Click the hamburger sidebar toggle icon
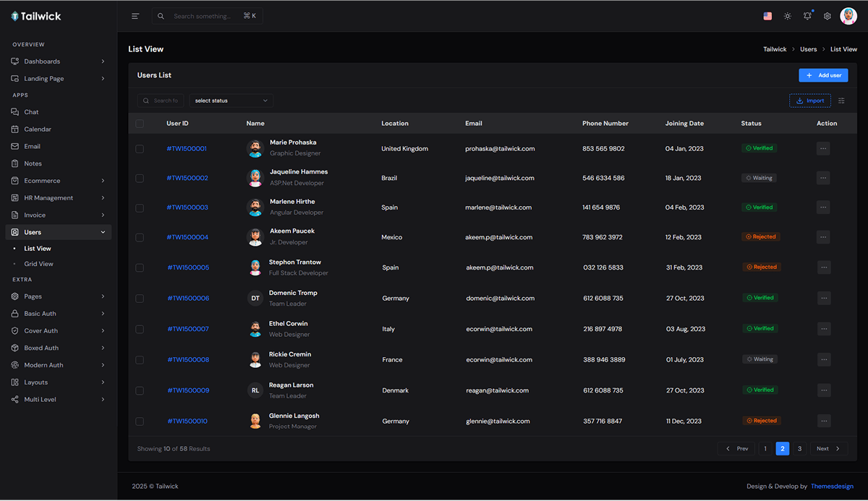This screenshot has width=868, height=501. point(135,16)
